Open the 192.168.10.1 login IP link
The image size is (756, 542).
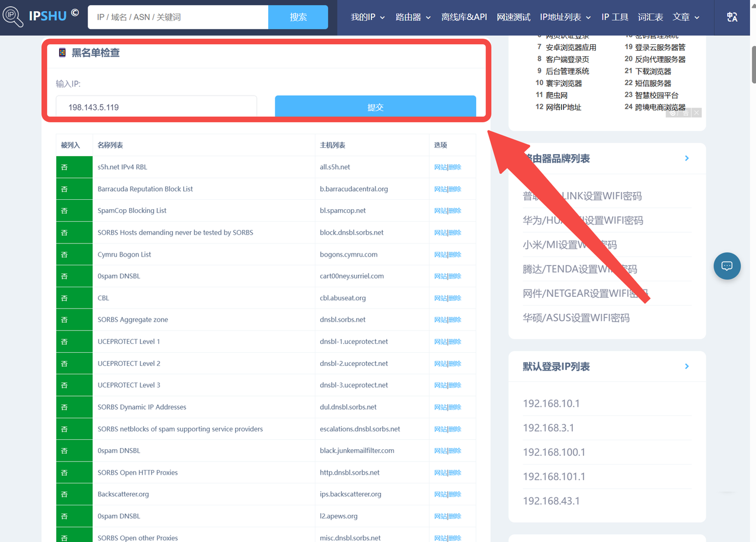[551, 404]
